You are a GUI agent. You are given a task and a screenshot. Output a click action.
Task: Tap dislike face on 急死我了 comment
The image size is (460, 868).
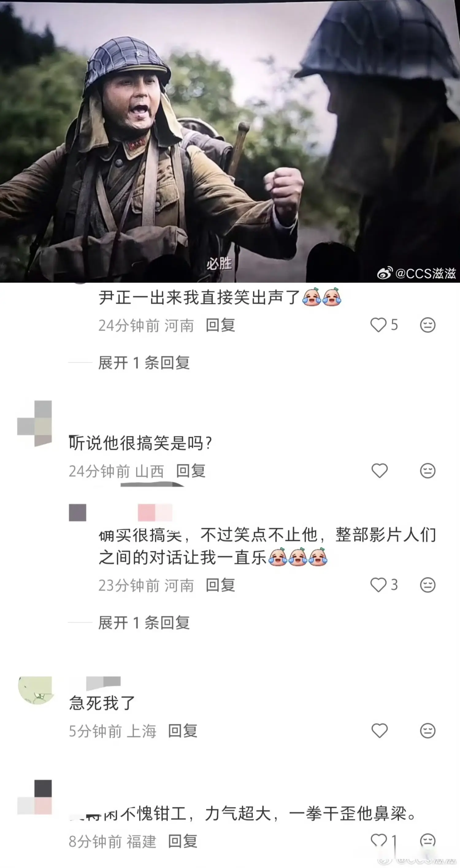coord(428,731)
